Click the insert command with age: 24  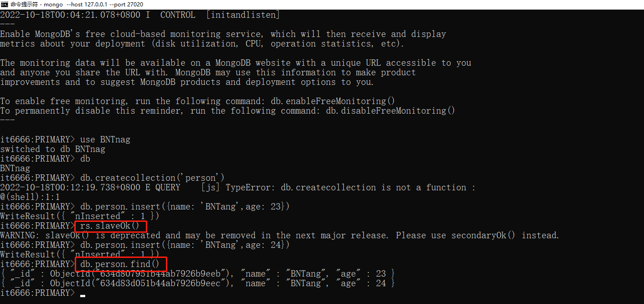tap(185, 245)
